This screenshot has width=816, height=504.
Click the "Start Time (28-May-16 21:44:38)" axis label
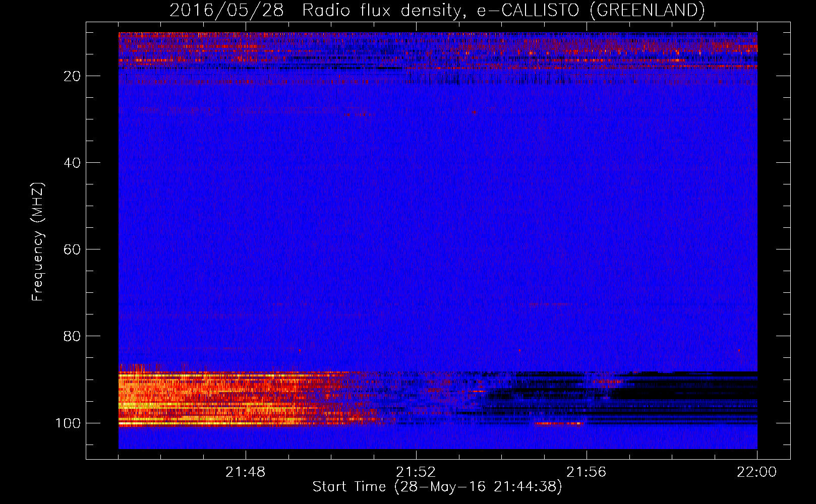(x=437, y=487)
